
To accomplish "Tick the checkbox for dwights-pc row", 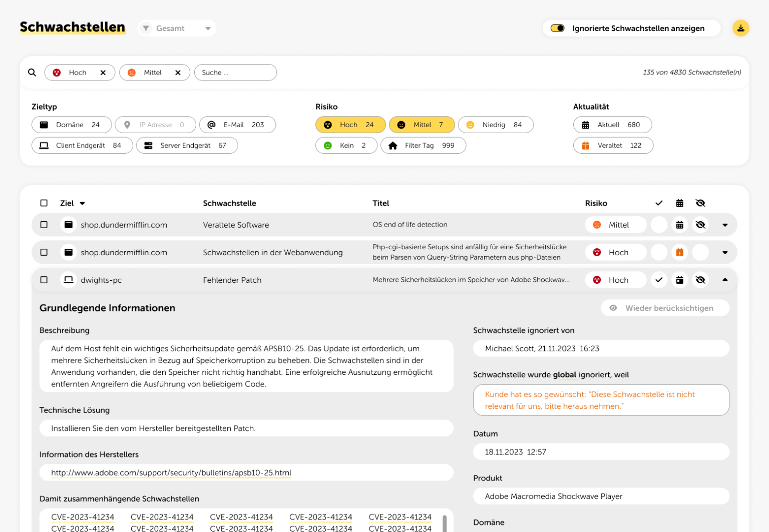I will pos(44,280).
